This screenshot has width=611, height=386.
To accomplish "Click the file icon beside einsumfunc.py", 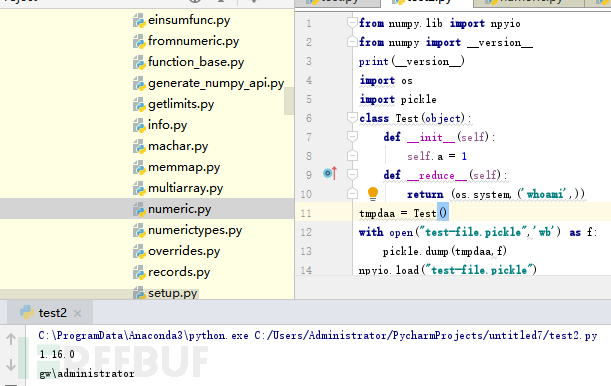I will pos(139,21).
